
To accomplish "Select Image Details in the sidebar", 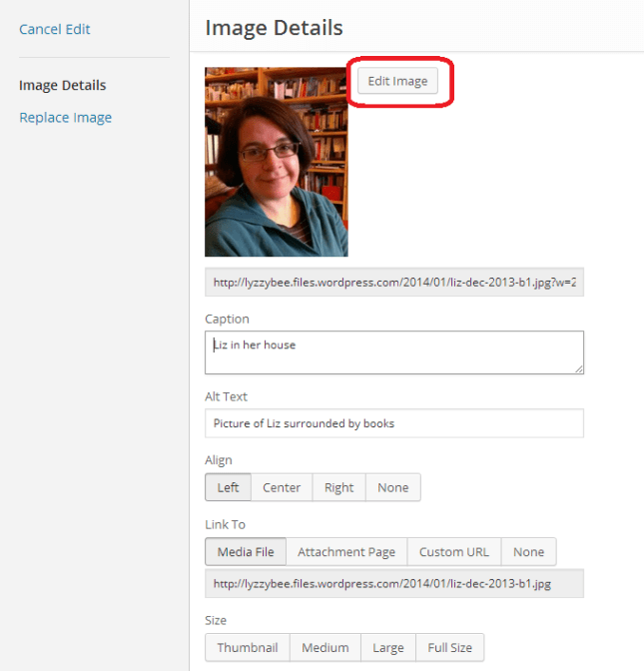I will click(62, 85).
